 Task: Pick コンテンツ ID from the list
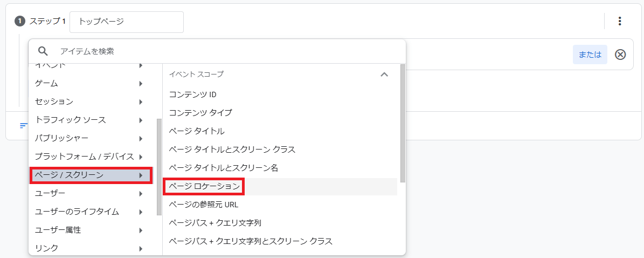(192, 94)
